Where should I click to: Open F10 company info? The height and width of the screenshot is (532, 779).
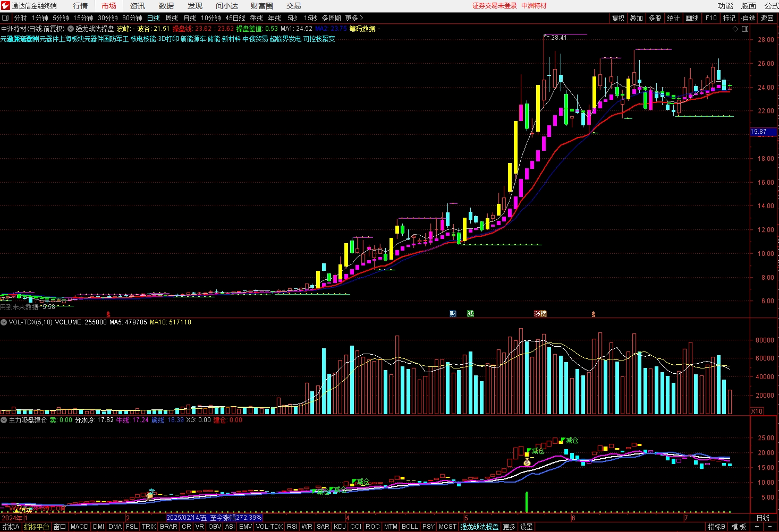pos(711,18)
